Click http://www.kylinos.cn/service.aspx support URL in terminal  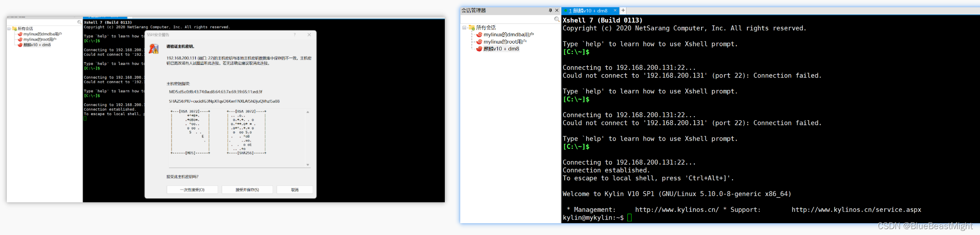[856, 210]
